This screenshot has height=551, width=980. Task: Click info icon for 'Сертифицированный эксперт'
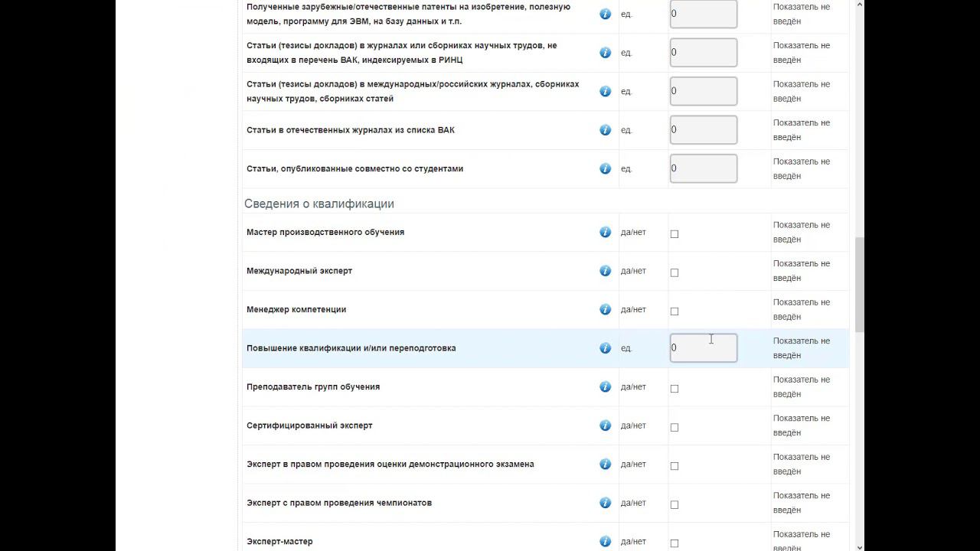[x=605, y=425]
